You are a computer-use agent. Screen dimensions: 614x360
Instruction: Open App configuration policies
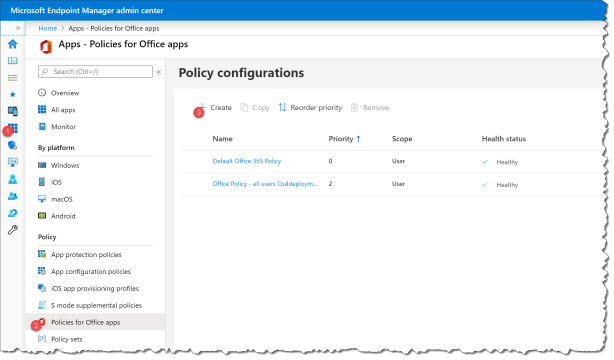[91, 271]
